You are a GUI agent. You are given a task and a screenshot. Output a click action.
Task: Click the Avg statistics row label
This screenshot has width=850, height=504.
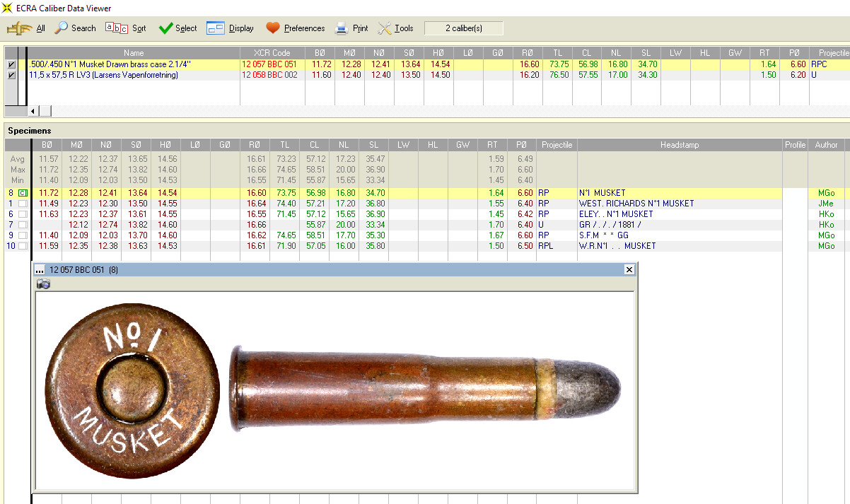pos(17,159)
